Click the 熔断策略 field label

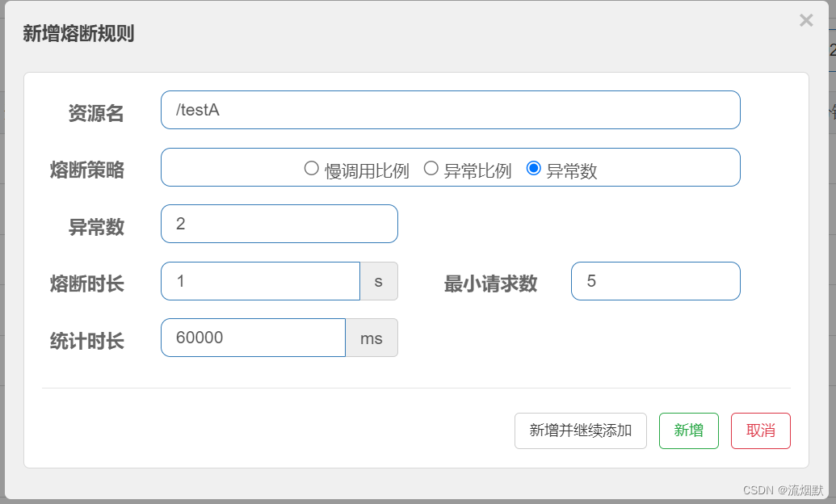click(87, 170)
